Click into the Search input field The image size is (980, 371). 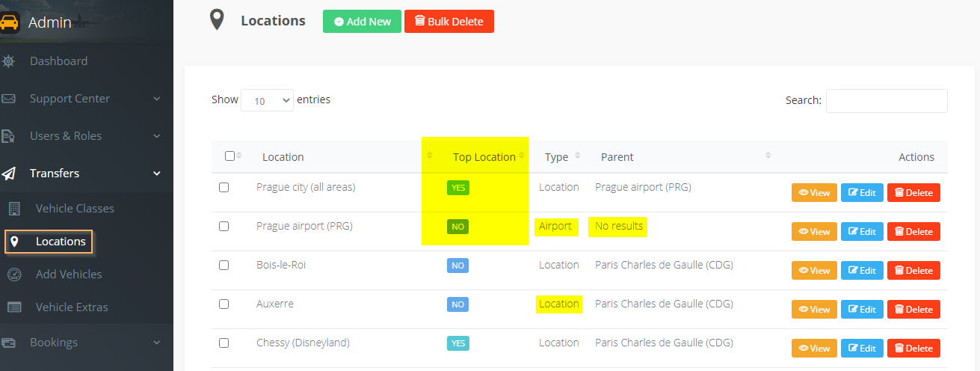(887, 101)
